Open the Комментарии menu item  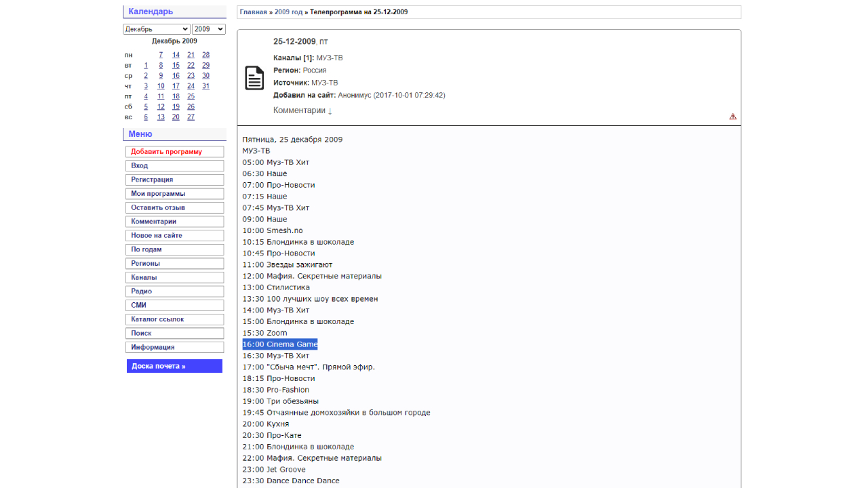(174, 222)
